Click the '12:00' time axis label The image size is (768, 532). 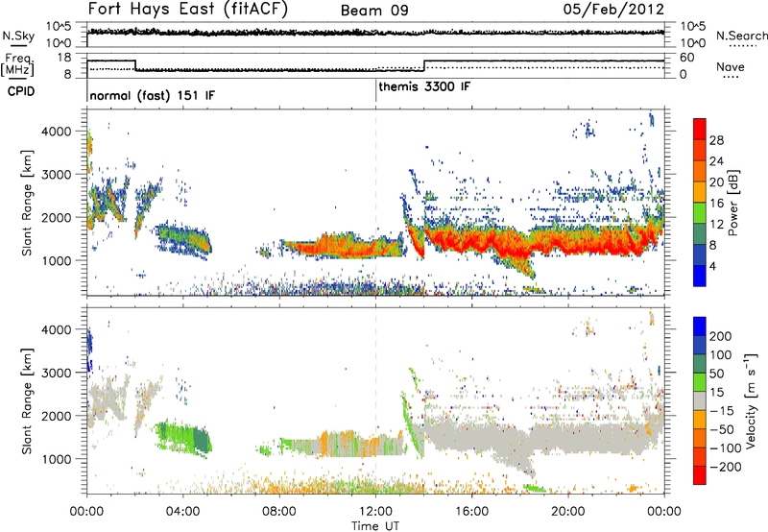click(x=375, y=512)
